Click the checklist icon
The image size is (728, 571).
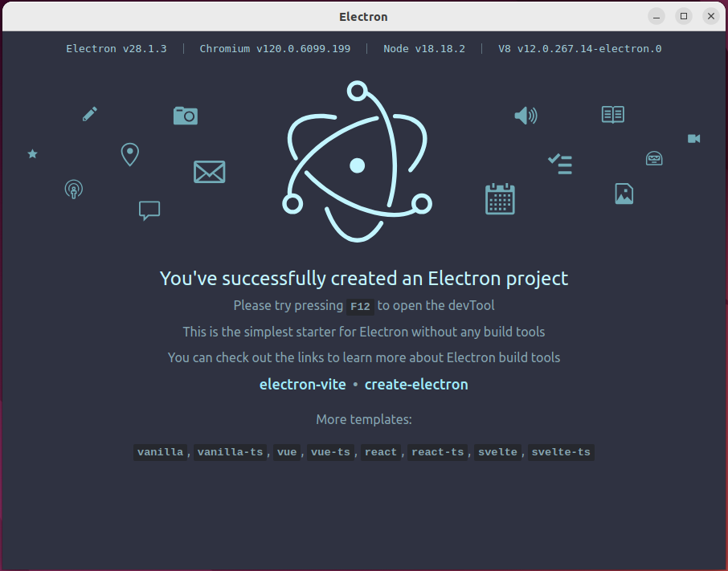(560, 165)
